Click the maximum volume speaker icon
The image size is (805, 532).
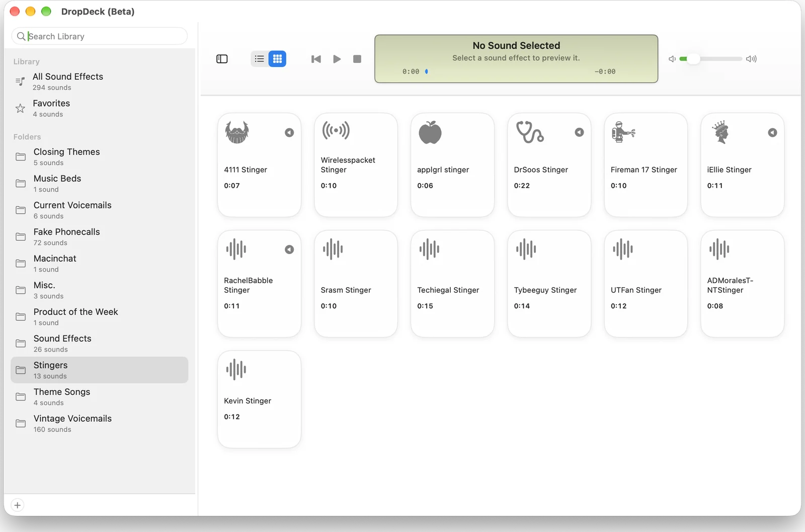click(751, 59)
